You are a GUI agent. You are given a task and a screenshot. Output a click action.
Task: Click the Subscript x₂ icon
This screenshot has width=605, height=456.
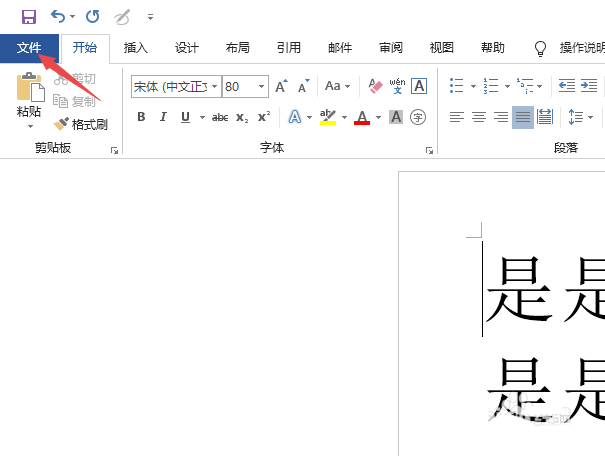[242, 118]
